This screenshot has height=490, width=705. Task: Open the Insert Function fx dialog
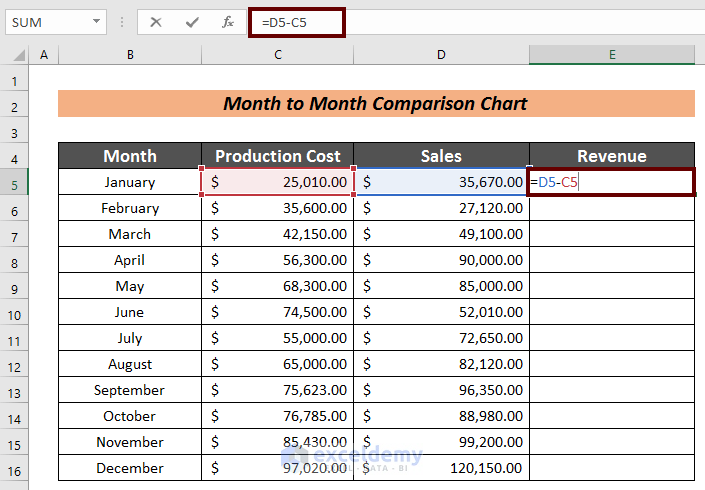click(228, 21)
